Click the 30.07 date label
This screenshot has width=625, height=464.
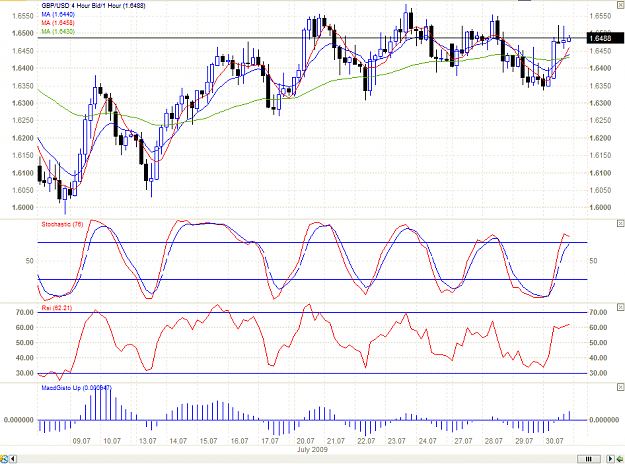pyautogui.click(x=554, y=441)
